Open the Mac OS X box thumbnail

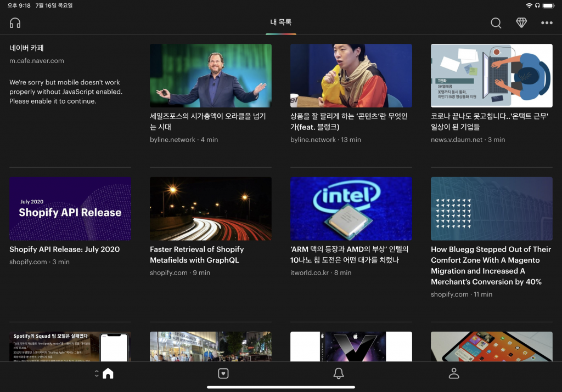[351, 346]
